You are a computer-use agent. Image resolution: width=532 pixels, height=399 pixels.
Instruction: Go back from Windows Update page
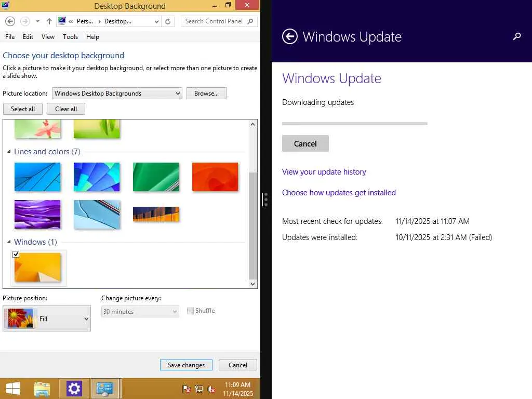[x=290, y=36]
